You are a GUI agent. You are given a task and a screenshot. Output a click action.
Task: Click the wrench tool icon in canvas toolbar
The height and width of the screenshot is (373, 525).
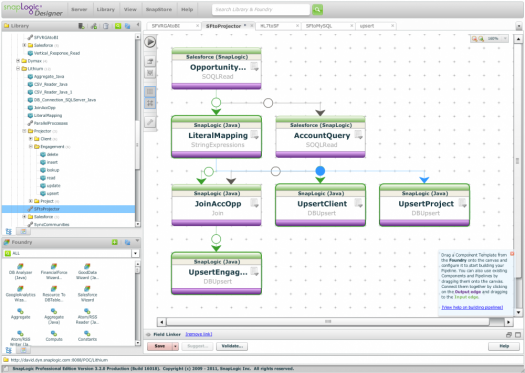coord(150,122)
